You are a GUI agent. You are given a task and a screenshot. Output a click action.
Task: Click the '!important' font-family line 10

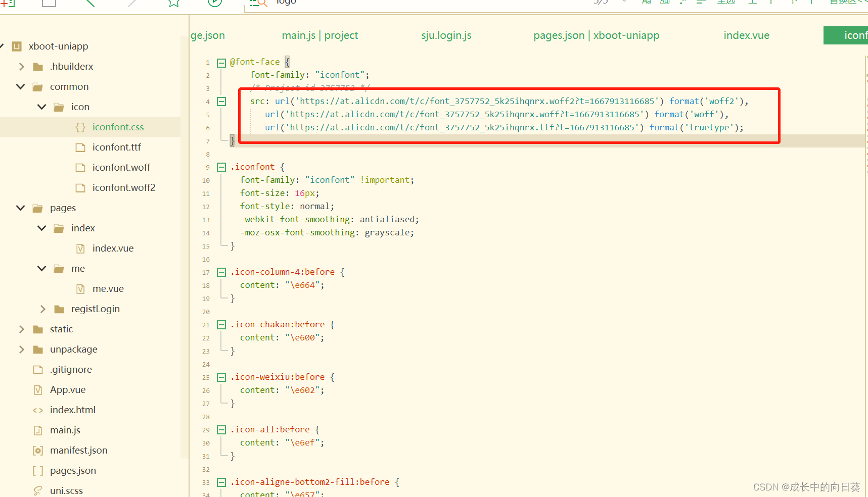(327, 180)
